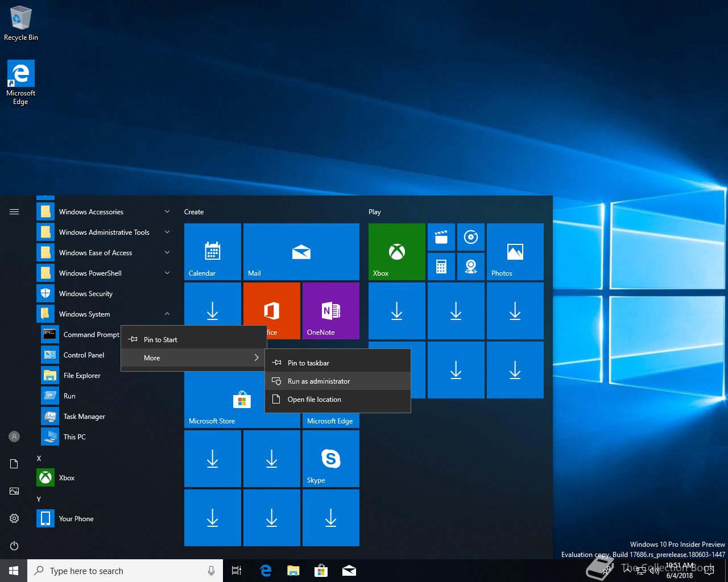Choose Open file location
Screen dimensions: 728x582
tap(338, 399)
